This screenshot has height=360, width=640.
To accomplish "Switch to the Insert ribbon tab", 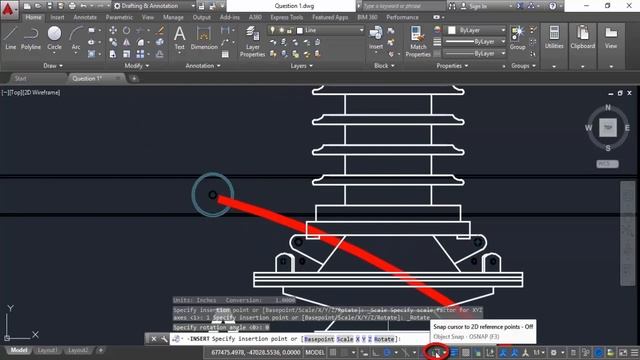I will (57, 18).
